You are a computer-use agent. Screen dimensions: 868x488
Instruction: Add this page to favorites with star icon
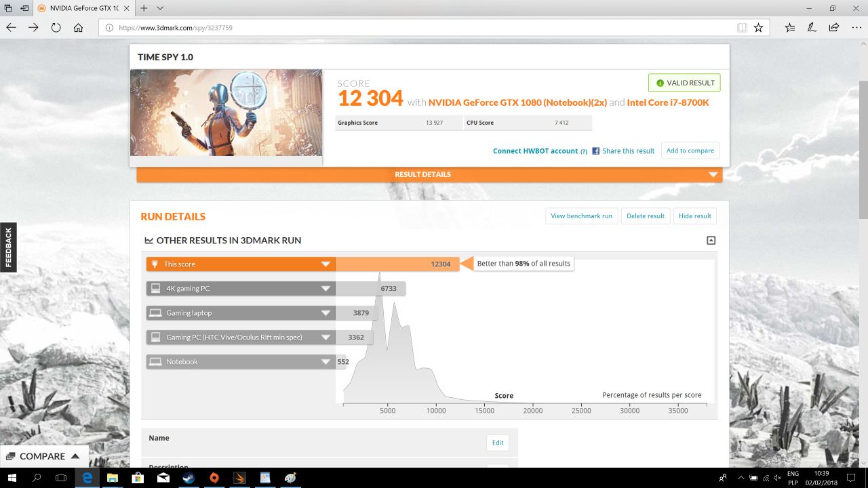click(759, 28)
